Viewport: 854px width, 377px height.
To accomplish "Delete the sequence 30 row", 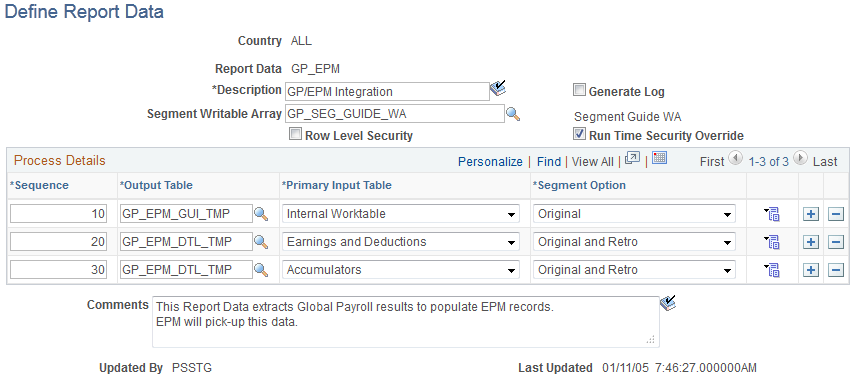I will 836,269.
